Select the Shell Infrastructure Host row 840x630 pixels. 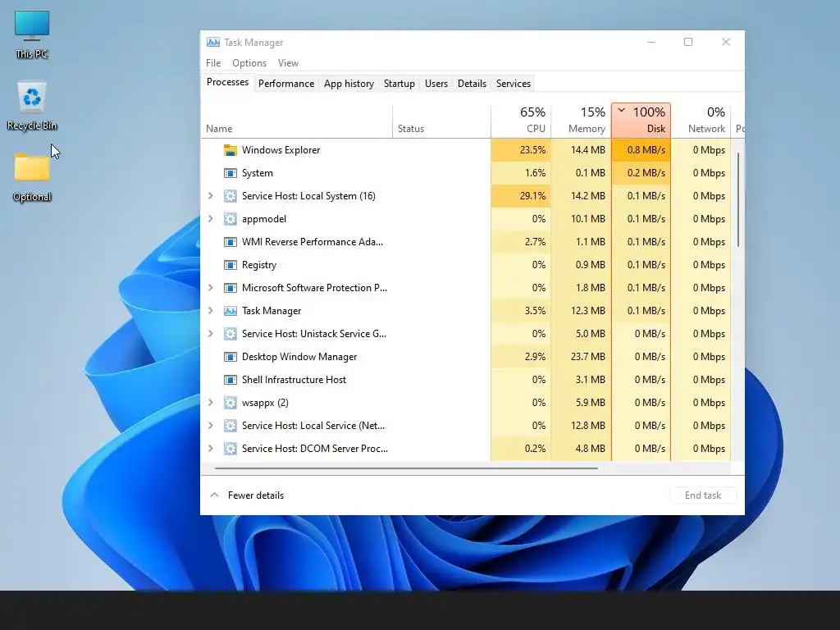pos(466,380)
